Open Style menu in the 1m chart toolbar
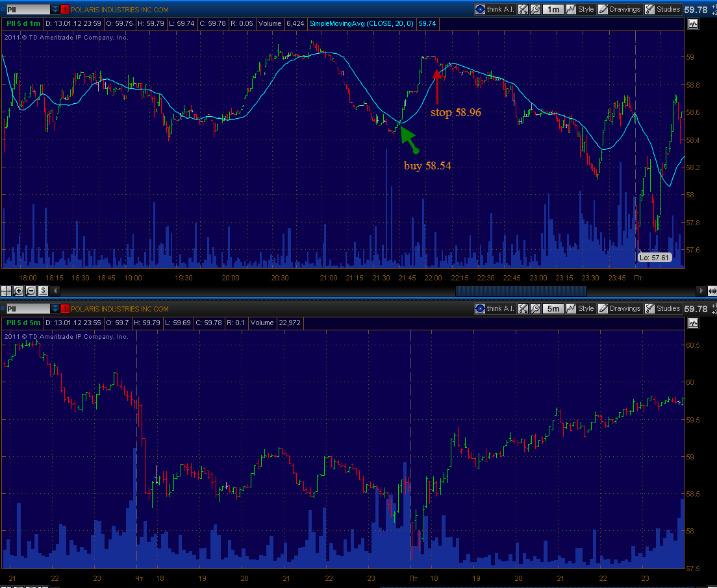This screenshot has height=588, width=717. [580, 9]
